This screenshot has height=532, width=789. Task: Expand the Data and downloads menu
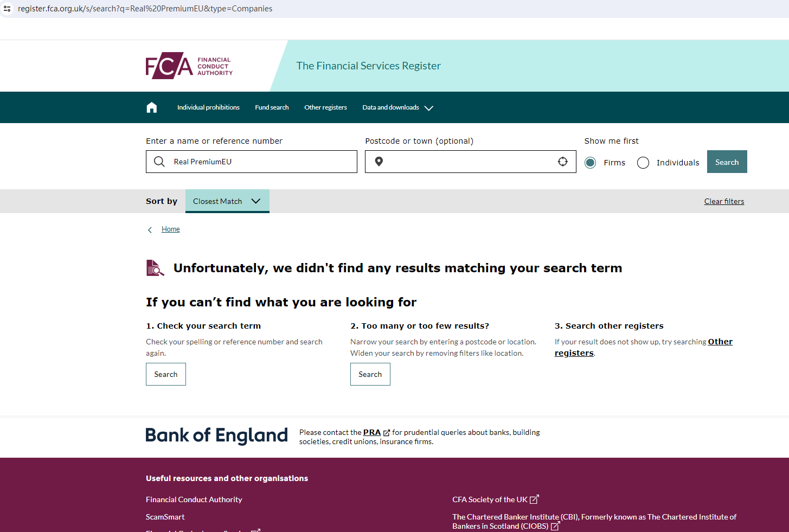coord(397,107)
